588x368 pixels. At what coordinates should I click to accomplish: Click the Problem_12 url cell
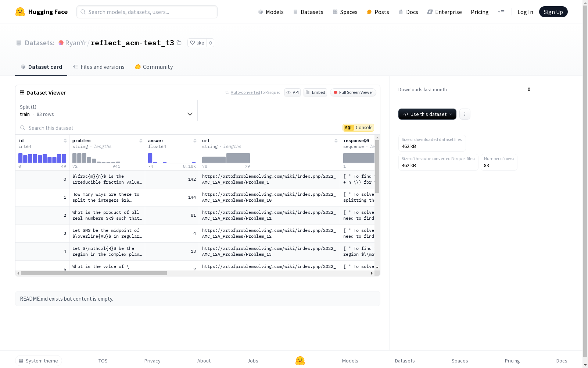tap(269, 233)
